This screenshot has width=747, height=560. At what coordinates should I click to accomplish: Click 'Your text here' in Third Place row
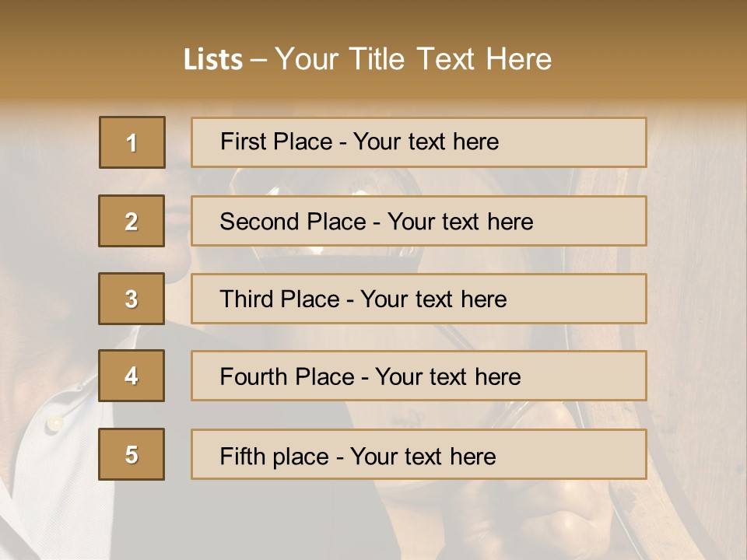tap(433, 299)
